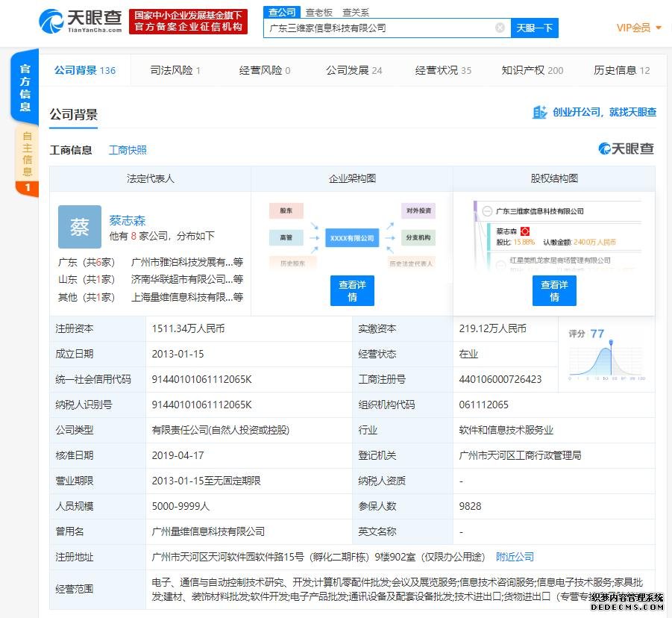Click the 人员规模 value 5000-9999人
Screen dimensions: 672x618
tap(180, 506)
